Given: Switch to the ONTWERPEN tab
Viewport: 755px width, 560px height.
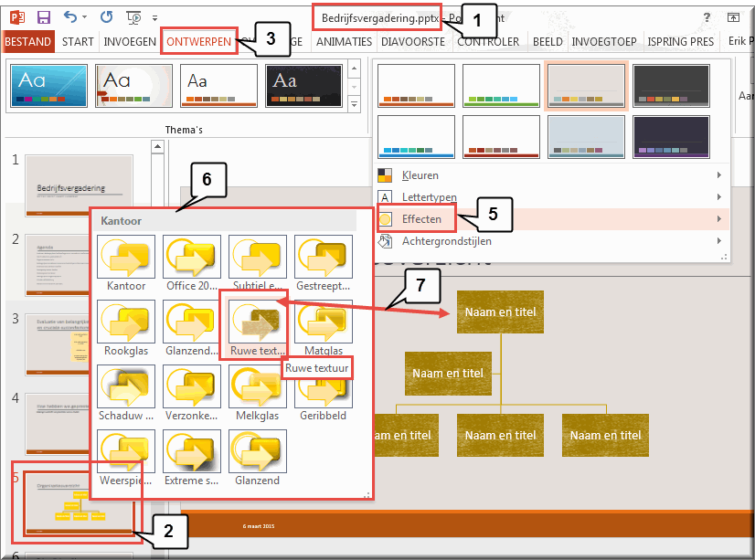Looking at the screenshot, I should 199,42.
